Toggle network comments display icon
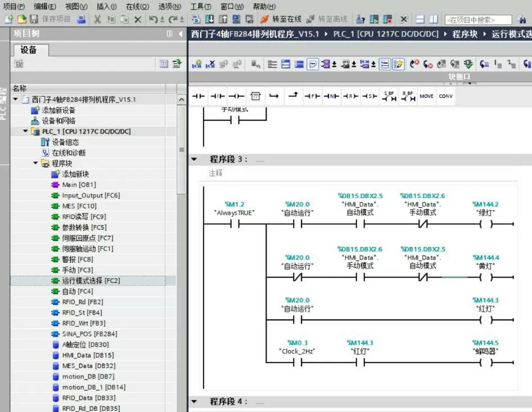 coord(313,64)
